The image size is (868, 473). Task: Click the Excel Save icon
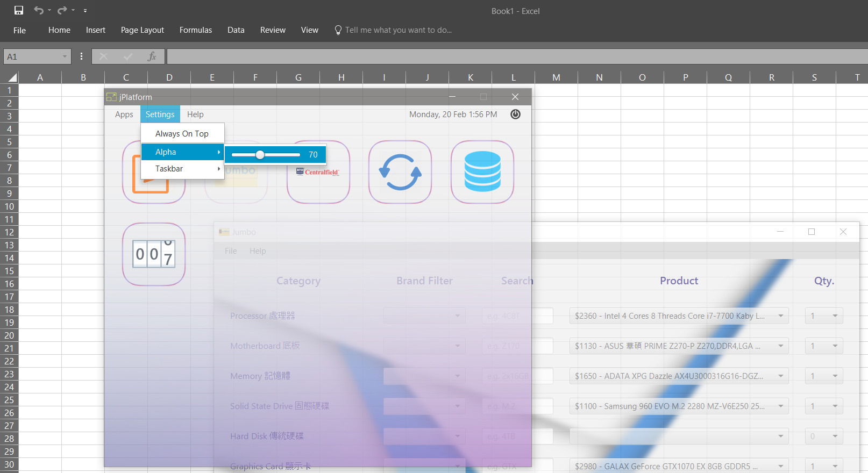tap(19, 10)
